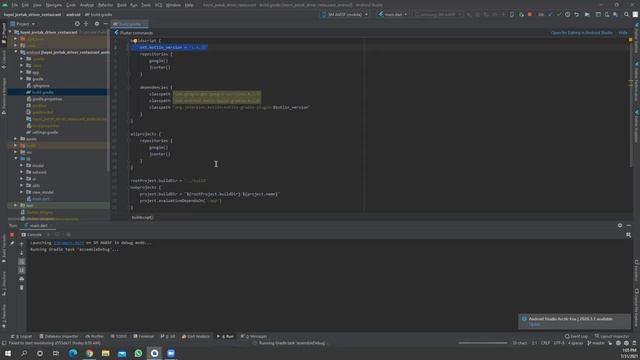Clear console with trash icon

pyautogui.click(x=22, y=287)
